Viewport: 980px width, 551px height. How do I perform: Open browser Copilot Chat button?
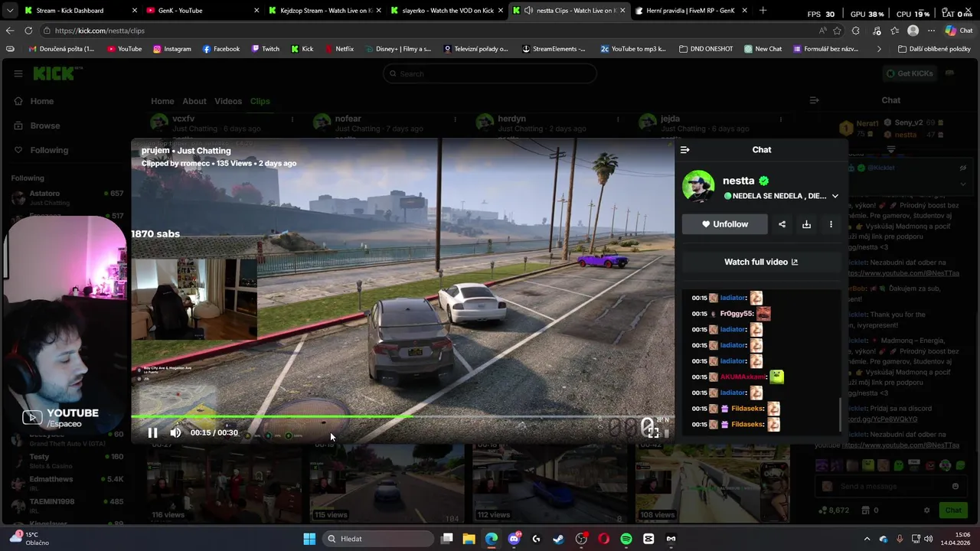(959, 31)
